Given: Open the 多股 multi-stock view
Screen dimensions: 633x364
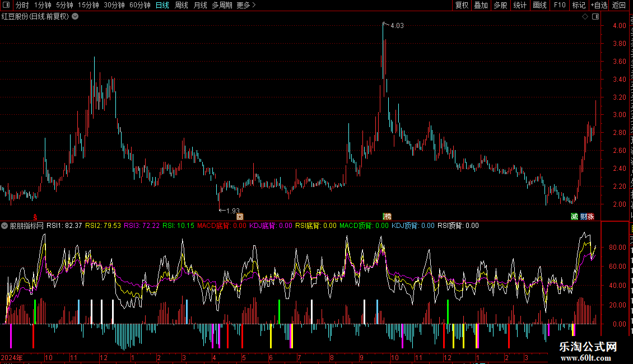Looking at the screenshot, I should [x=501, y=5].
